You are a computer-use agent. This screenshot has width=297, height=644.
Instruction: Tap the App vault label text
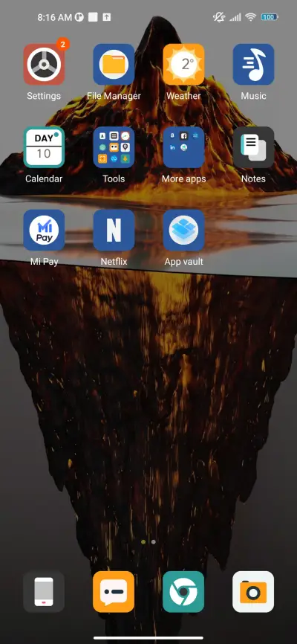[184, 262]
